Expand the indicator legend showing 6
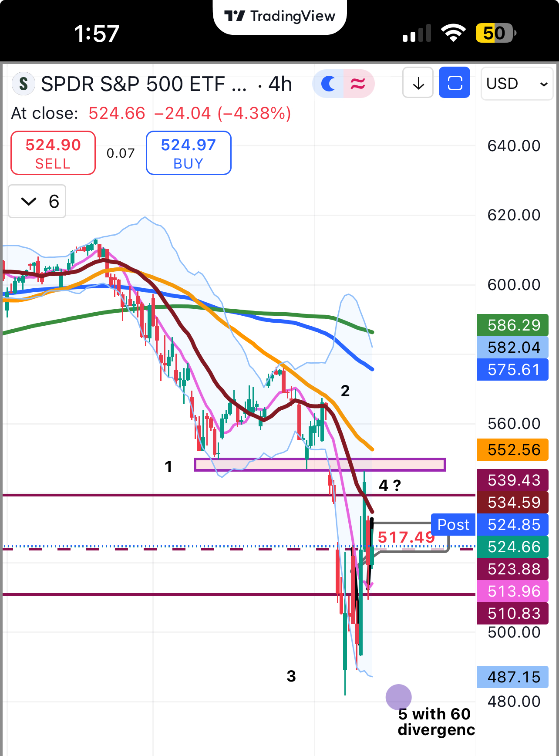This screenshot has width=559, height=756. 37,201
